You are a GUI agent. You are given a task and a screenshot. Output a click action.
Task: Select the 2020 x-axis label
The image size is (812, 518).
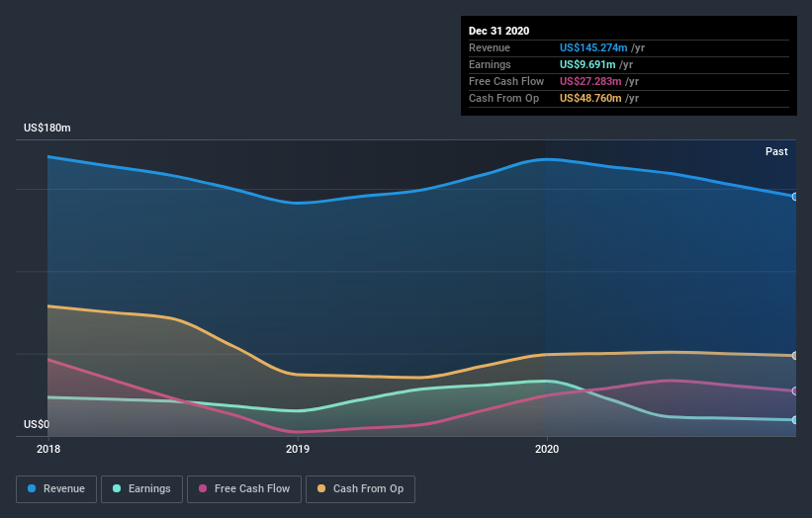pyautogui.click(x=547, y=449)
